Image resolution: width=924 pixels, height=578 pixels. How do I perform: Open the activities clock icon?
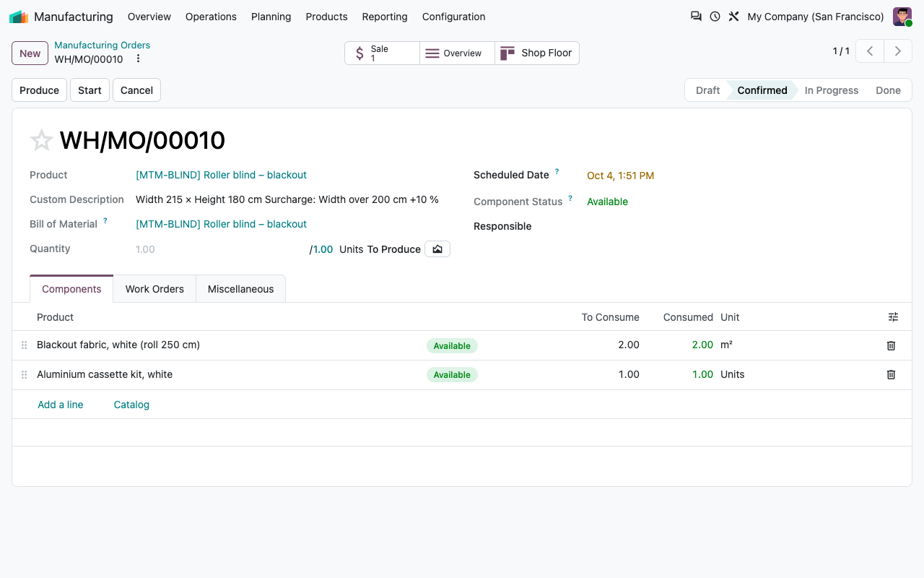715,16
